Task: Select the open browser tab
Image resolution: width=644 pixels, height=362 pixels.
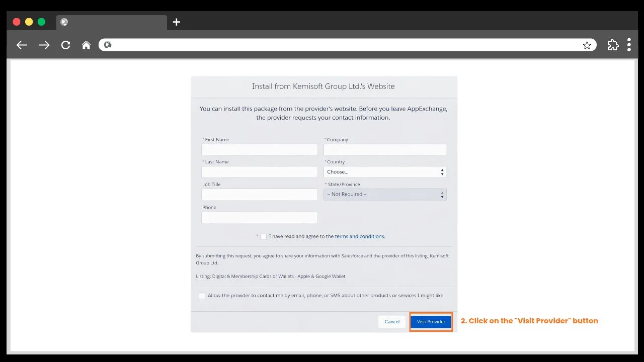Action: click(111, 22)
